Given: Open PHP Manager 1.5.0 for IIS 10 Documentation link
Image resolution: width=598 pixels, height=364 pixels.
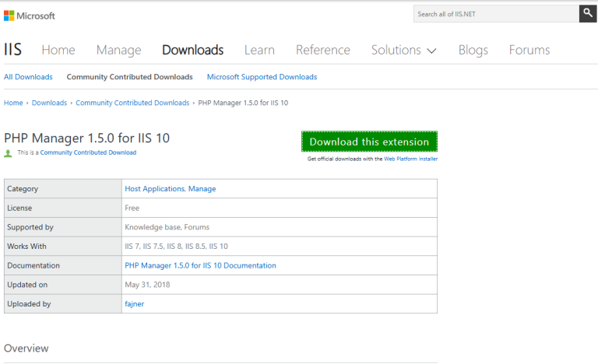Looking at the screenshot, I should (x=200, y=265).
